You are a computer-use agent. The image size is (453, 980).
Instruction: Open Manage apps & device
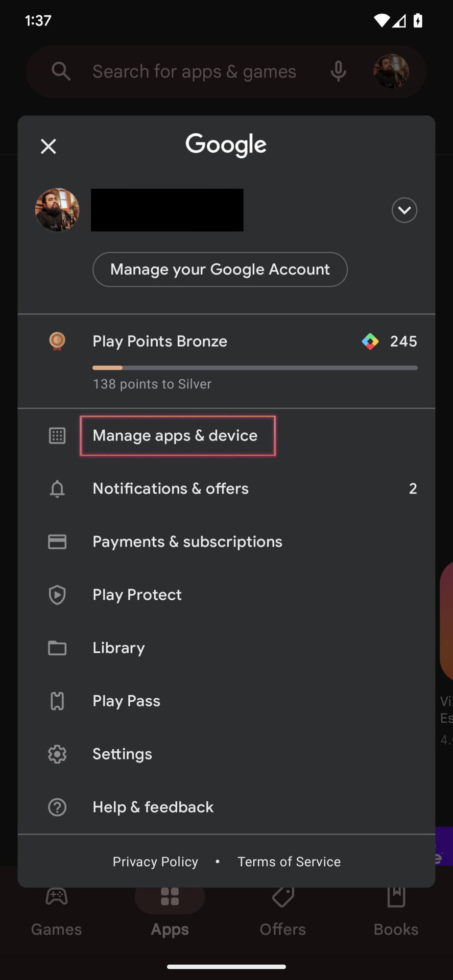pyautogui.click(x=175, y=436)
